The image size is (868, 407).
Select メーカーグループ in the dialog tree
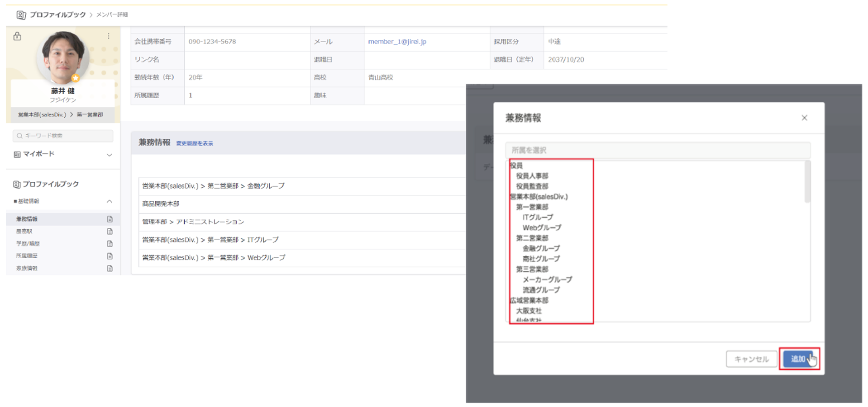pyautogui.click(x=547, y=280)
